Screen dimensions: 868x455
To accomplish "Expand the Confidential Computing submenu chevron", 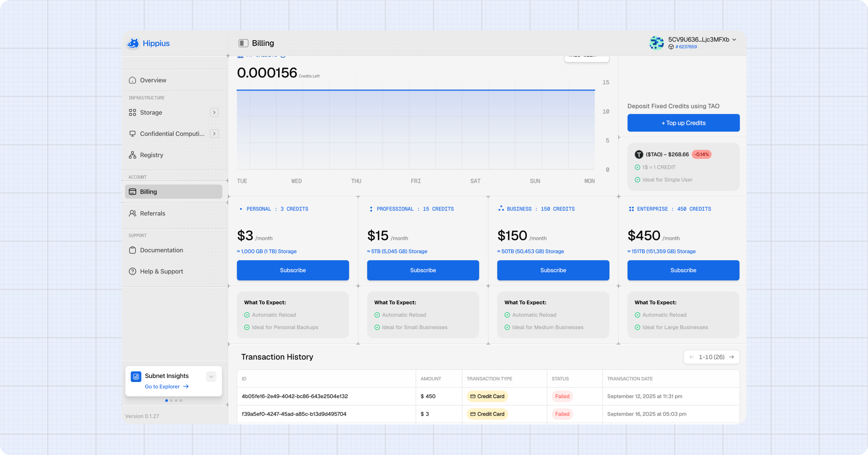I will [x=214, y=134].
